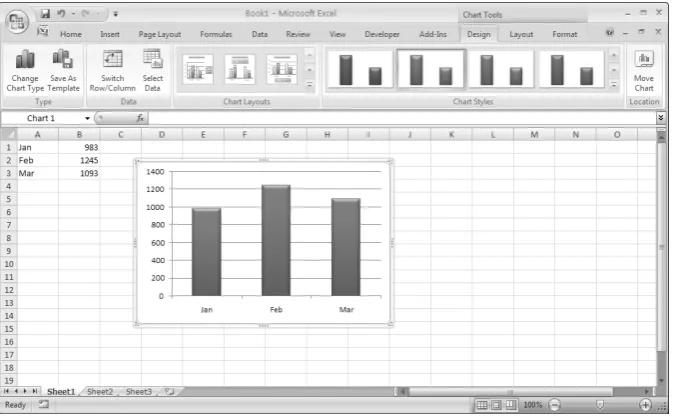Click the Feb bar in chart
The width and height of the screenshot is (673, 416).
(x=276, y=240)
